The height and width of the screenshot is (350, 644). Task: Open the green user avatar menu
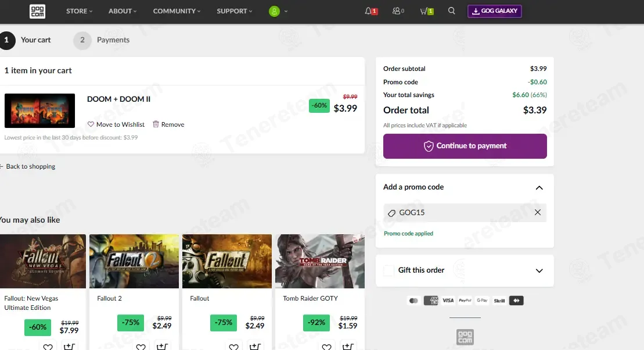(x=274, y=11)
